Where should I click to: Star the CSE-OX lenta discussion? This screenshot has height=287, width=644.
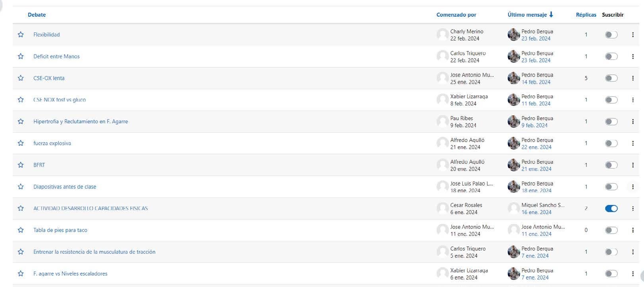(21, 78)
